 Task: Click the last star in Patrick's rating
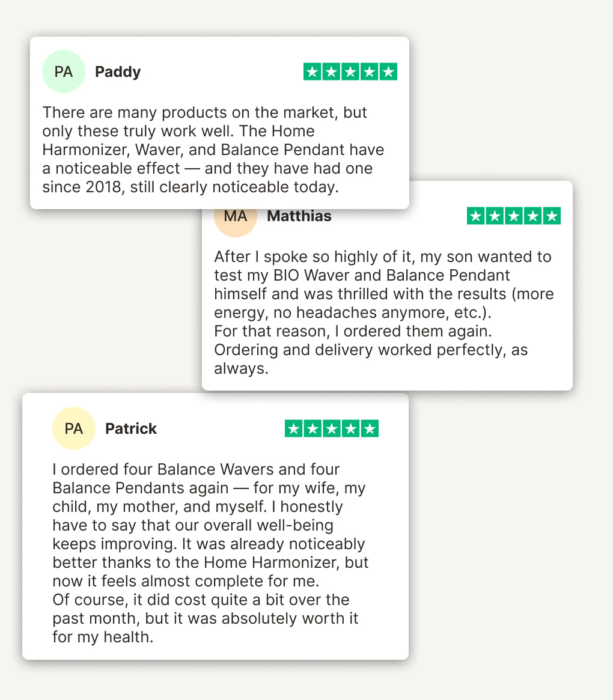370,429
